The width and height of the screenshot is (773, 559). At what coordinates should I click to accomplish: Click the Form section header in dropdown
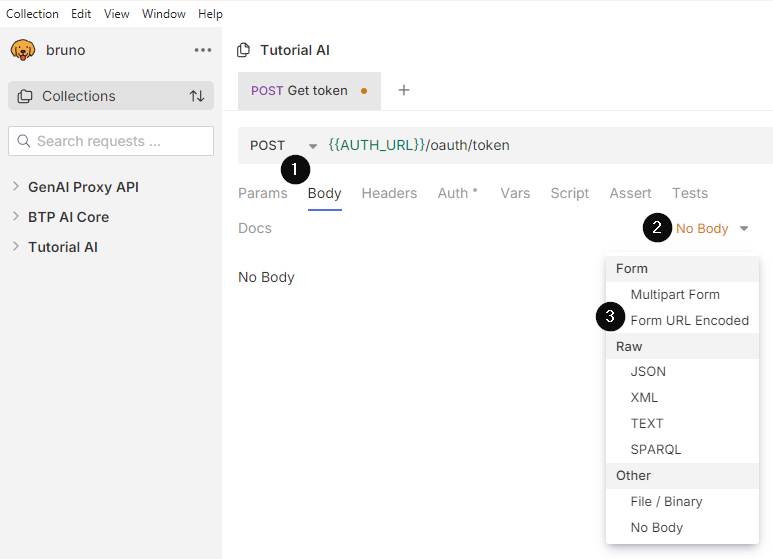pos(682,269)
